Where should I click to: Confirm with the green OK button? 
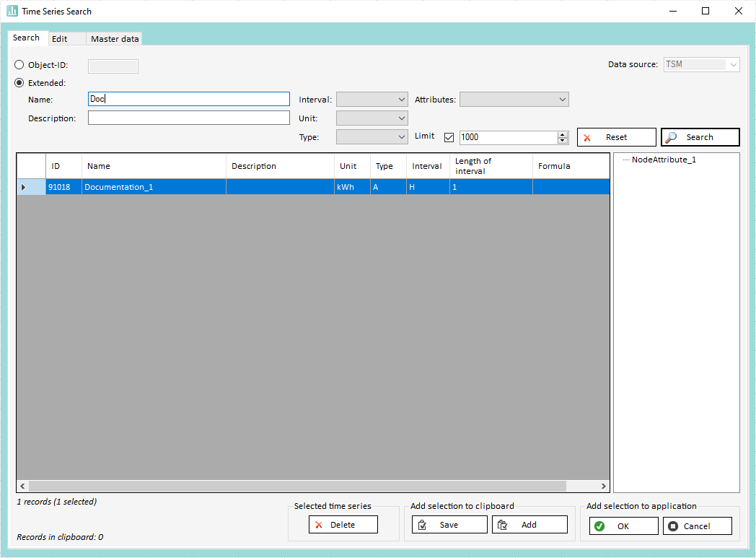point(623,526)
